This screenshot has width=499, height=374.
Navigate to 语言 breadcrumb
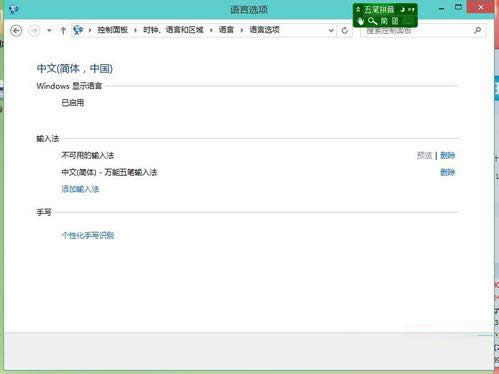226,30
